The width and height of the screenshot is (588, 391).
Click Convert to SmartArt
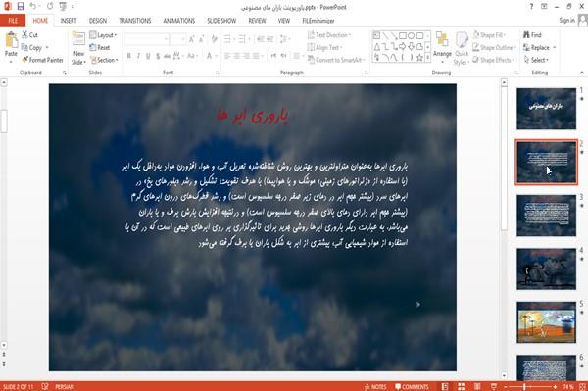335,60
